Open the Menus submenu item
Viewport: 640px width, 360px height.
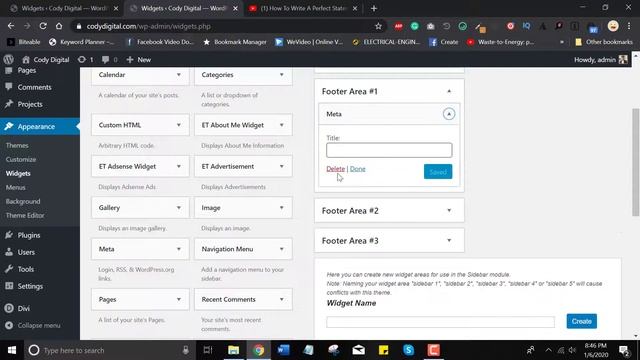tap(16, 187)
